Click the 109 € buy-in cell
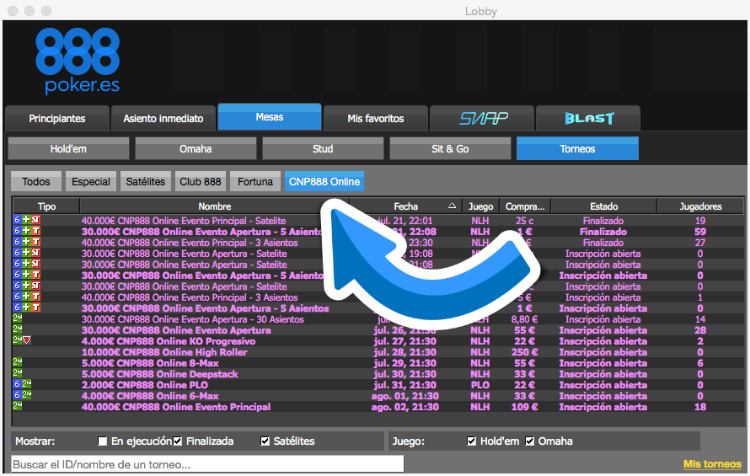The height and width of the screenshot is (476, 750). (x=525, y=407)
